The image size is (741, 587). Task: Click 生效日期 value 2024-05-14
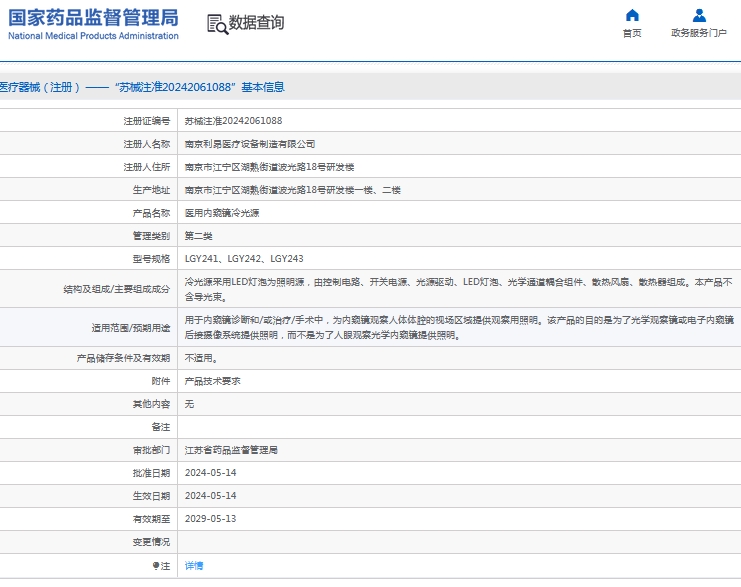[x=210, y=496]
